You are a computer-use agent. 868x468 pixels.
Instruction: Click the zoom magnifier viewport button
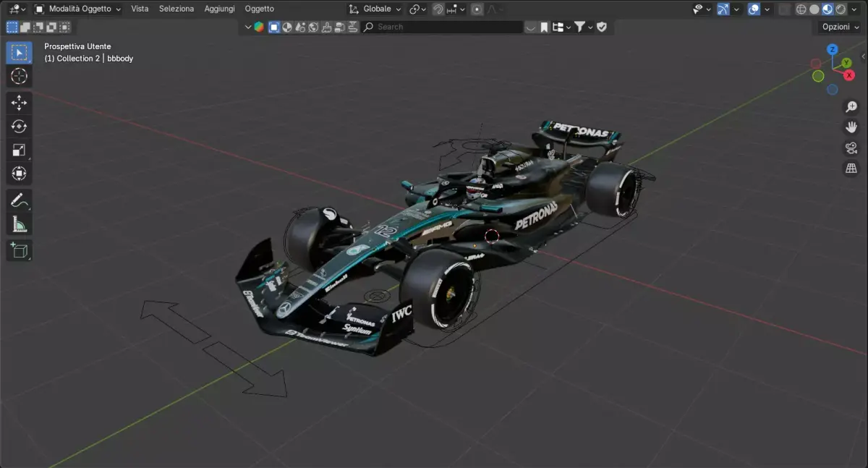851,107
